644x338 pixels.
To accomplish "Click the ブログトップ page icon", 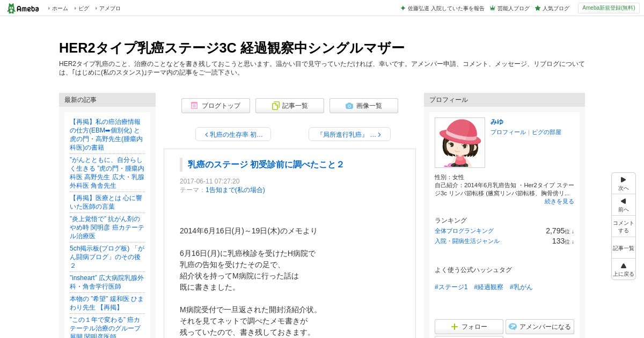I will (194, 106).
